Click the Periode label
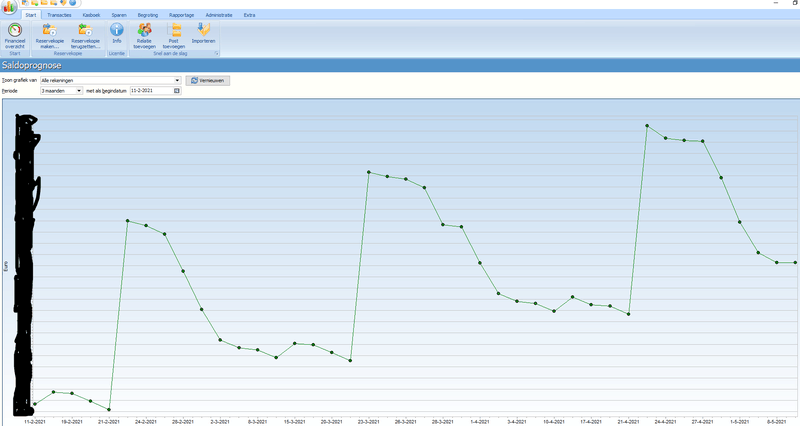The height and width of the screenshot is (426, 800). pyautogui.click(x=10, y=91)
